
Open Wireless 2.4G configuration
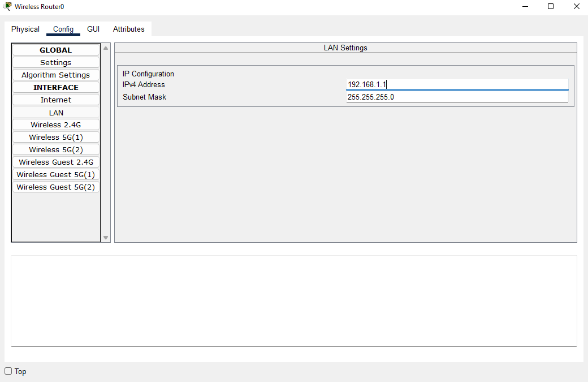[x=55, y=125]
